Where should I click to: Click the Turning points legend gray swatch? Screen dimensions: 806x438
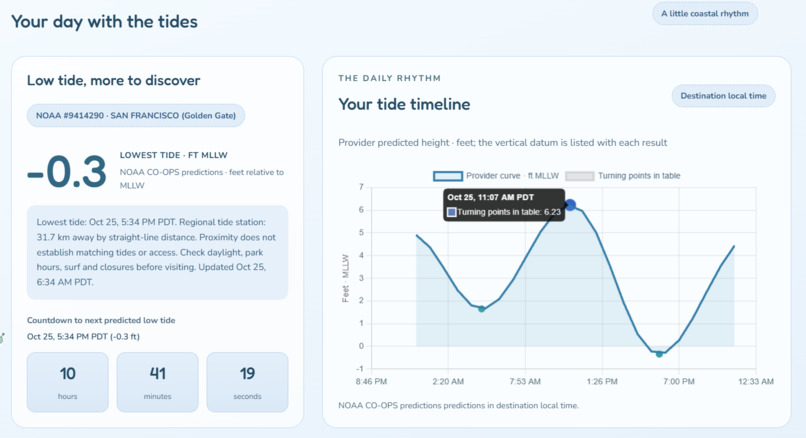pyautogui.click(x=579, y=176)
